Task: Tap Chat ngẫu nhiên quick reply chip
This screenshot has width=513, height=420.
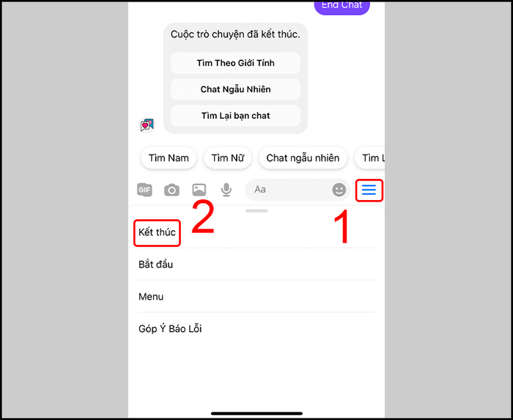Action: pos(303,158)
